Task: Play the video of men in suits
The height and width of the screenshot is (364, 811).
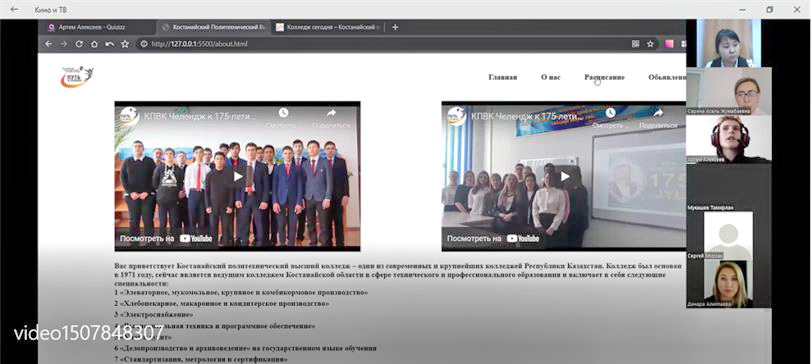Action: (x=237, y=176)
